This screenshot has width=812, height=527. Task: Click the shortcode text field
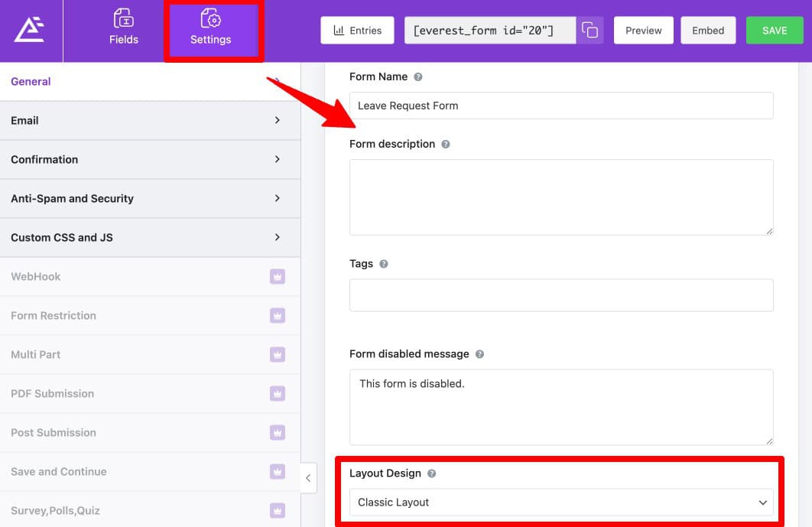(490, 31)
